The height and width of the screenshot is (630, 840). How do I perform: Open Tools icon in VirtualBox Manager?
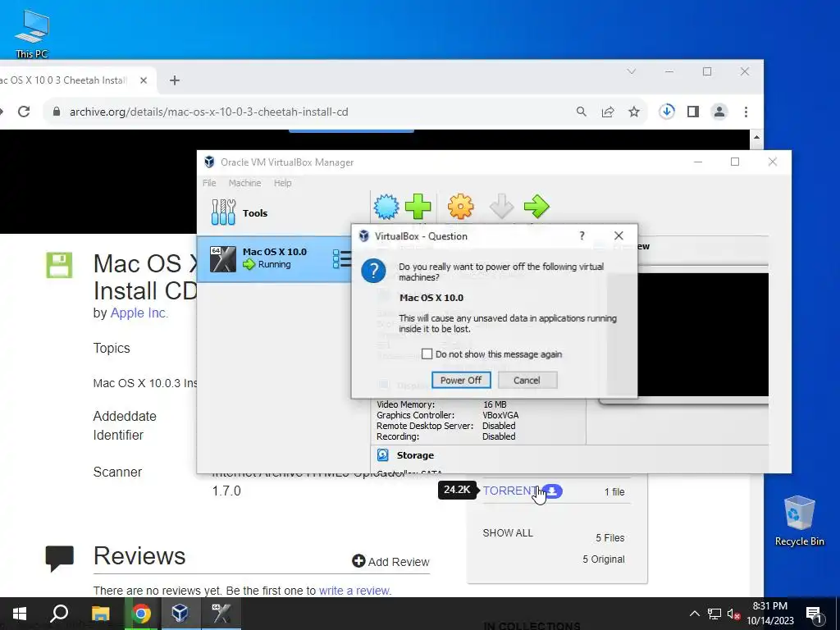[223, 212]
